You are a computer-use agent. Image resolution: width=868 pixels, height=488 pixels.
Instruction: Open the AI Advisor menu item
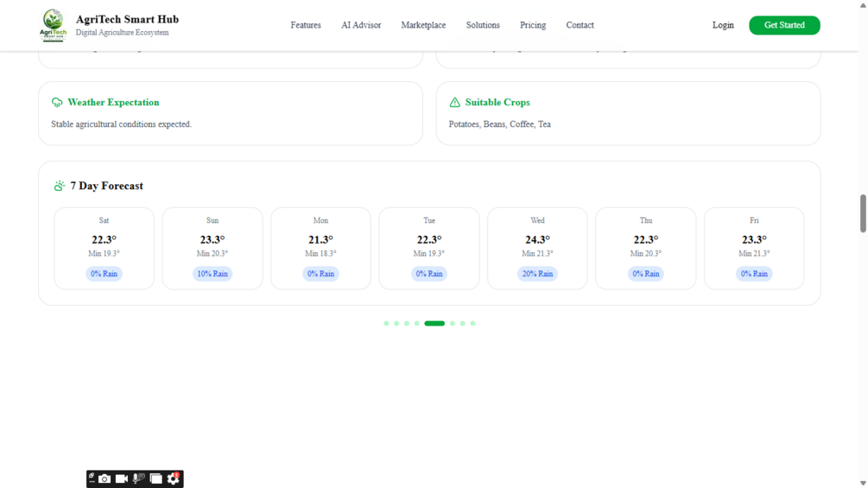[x=361, y=25]
